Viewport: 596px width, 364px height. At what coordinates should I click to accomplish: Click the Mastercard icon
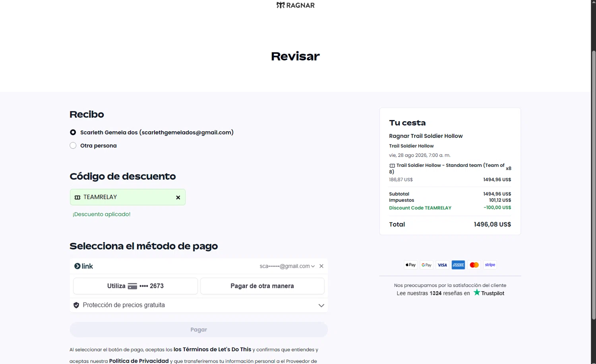pyautogui.click(x=474, y=265)
